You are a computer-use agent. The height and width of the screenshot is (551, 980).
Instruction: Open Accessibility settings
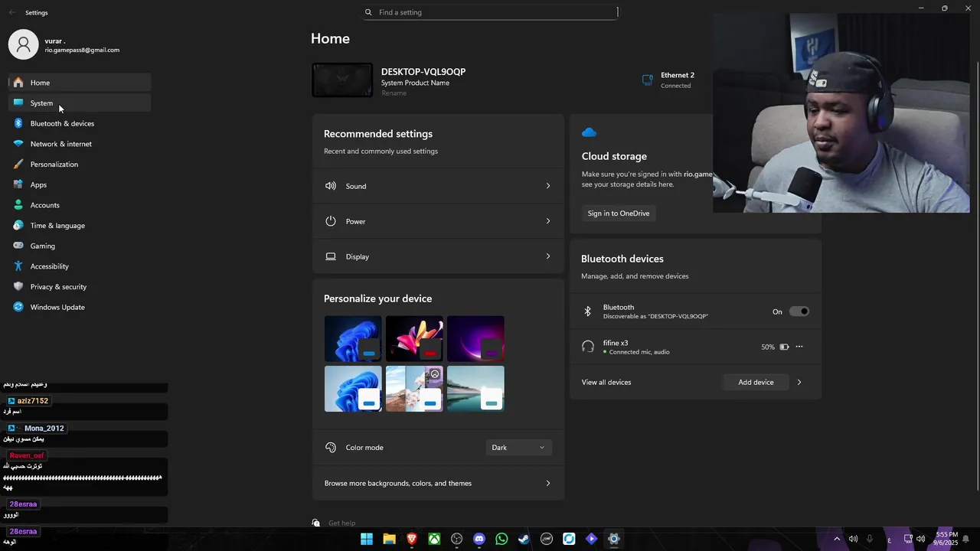coord(80,266)
